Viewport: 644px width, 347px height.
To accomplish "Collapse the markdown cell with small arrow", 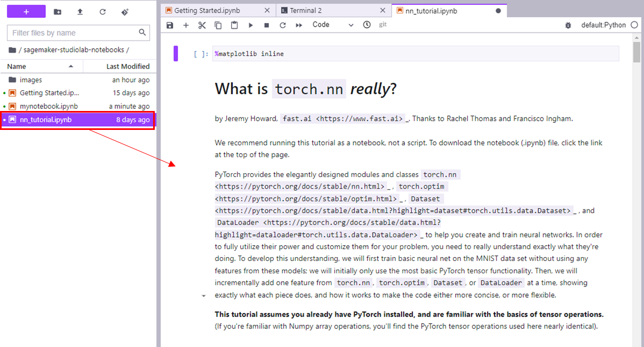I will pyautogui.click(x=203, y=296).
